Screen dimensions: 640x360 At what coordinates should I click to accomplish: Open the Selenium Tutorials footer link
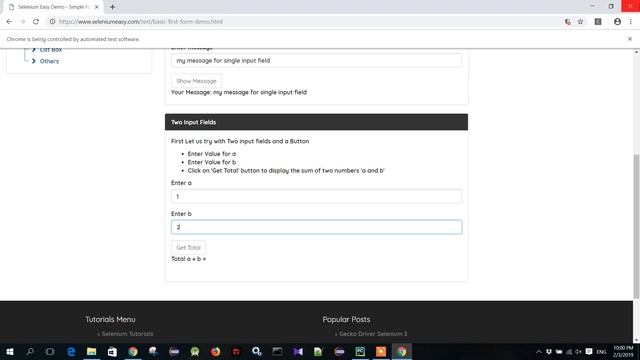(127, 334)
